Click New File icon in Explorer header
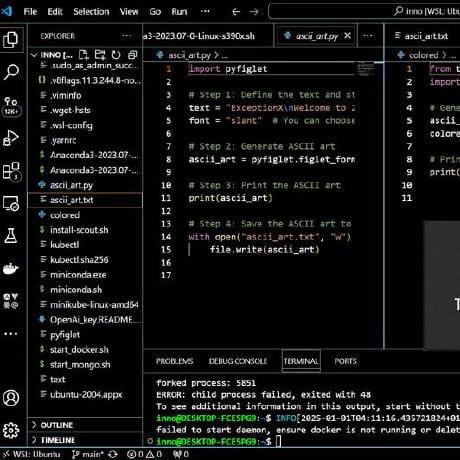 coord(83,55)
